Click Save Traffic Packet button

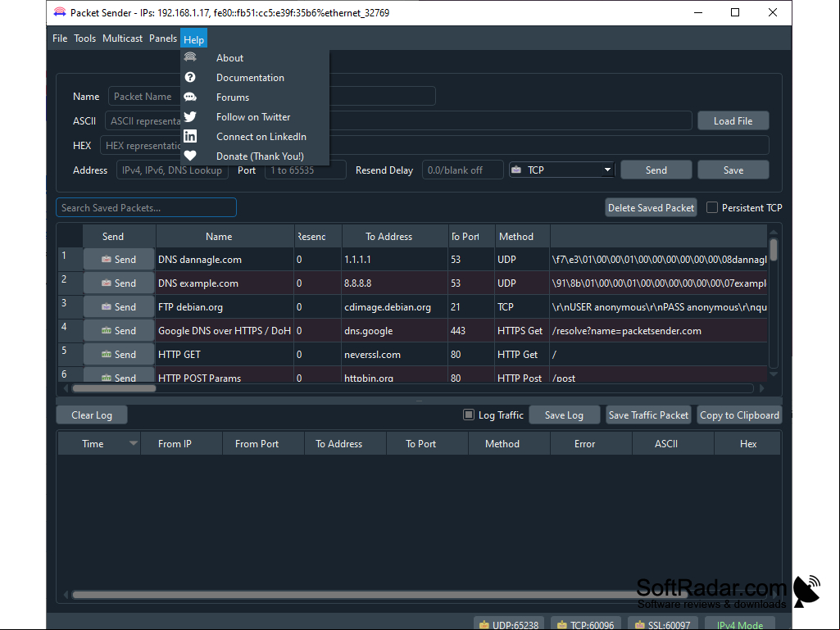(x=648, y=415)
